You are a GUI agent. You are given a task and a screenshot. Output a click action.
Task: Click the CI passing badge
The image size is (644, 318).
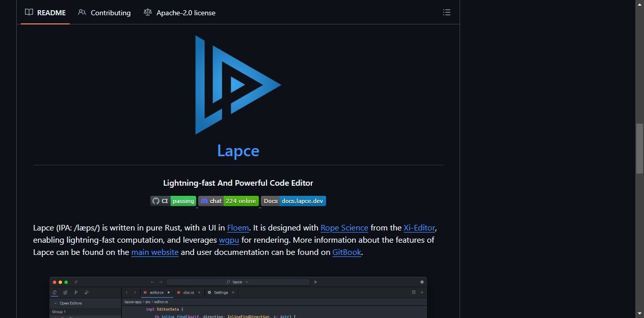tap(173, 201)
